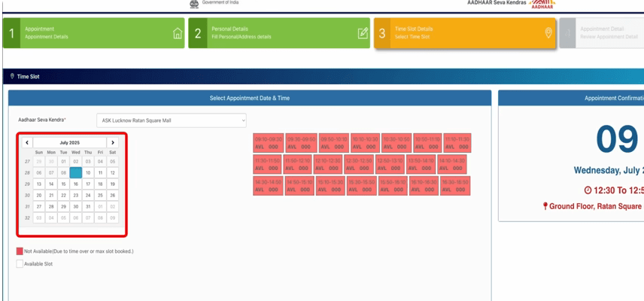Image resolution: width=644 pixels, height=301 pixels.
Task: Click the location pin in Time Slot Details step
Action: tap(548, 33)
